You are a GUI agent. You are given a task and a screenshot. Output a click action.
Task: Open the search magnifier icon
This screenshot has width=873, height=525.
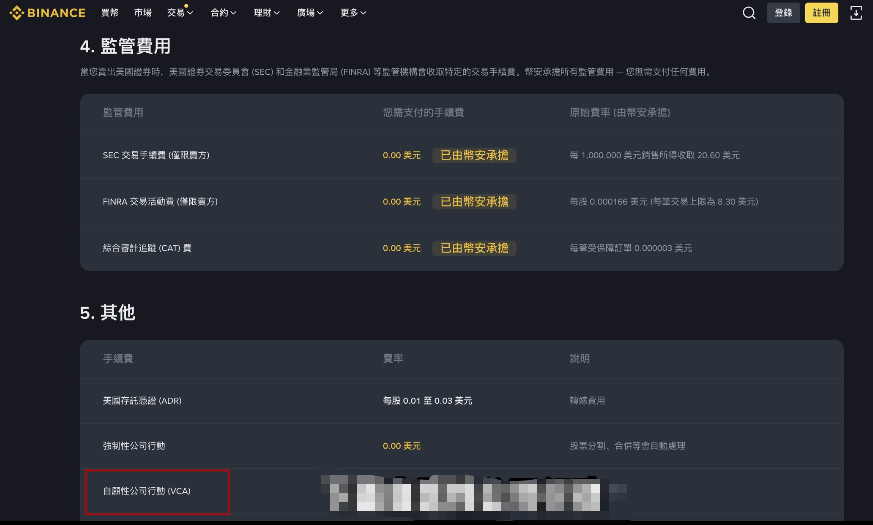click(x=749, y=13)
